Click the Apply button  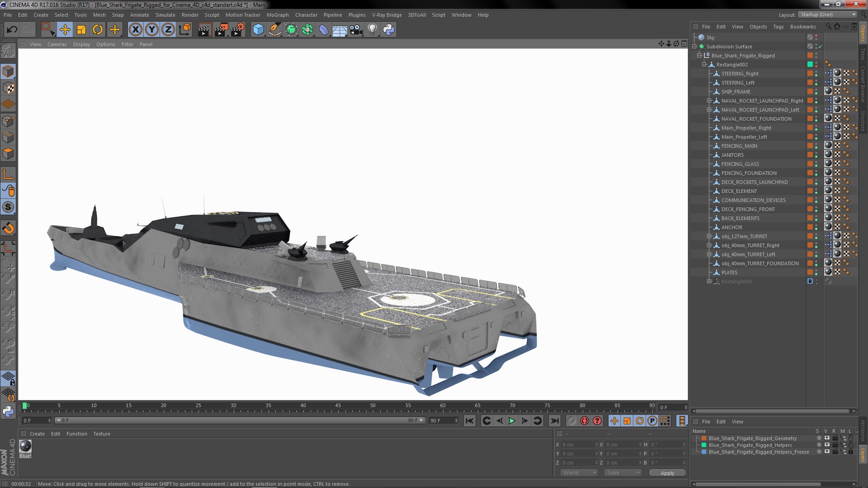click(x=667, y=473)
